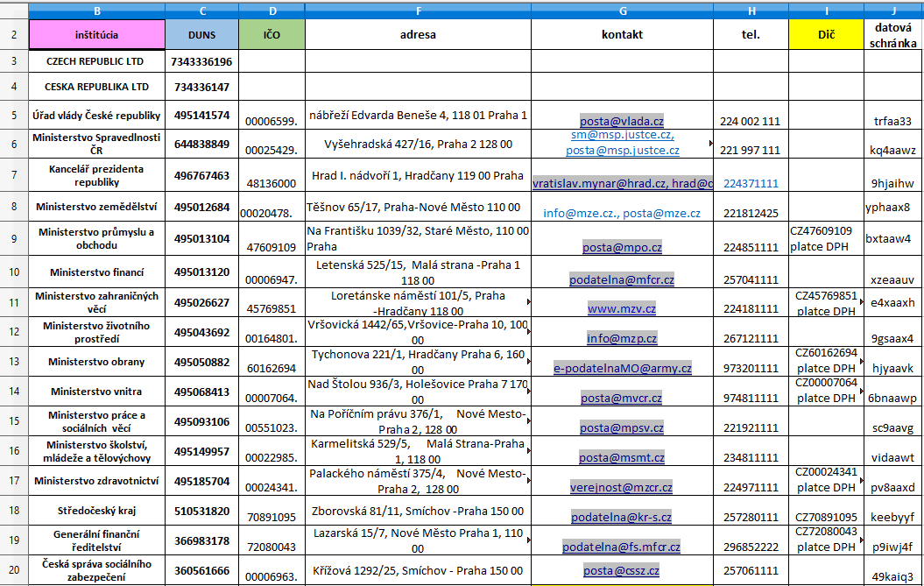The width and height of the screenshot is (924, 586).
Task: Open the www.mzv.cz link
Action: point(622,309)
